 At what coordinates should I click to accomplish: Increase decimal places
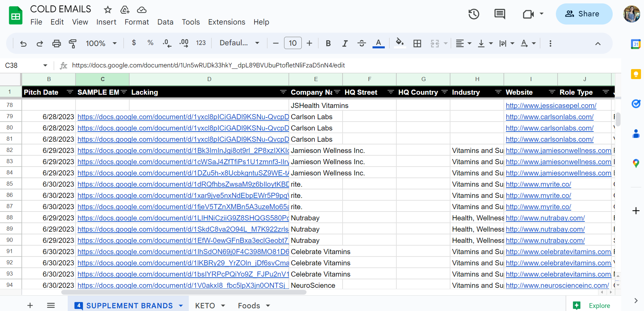pyautogui.click(x=184, y=43)
